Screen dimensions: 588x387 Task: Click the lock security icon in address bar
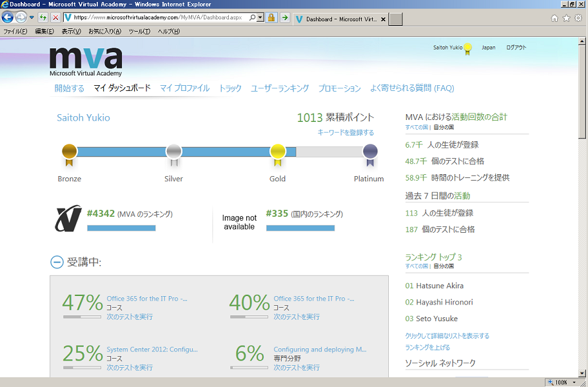tap(271, 18)
